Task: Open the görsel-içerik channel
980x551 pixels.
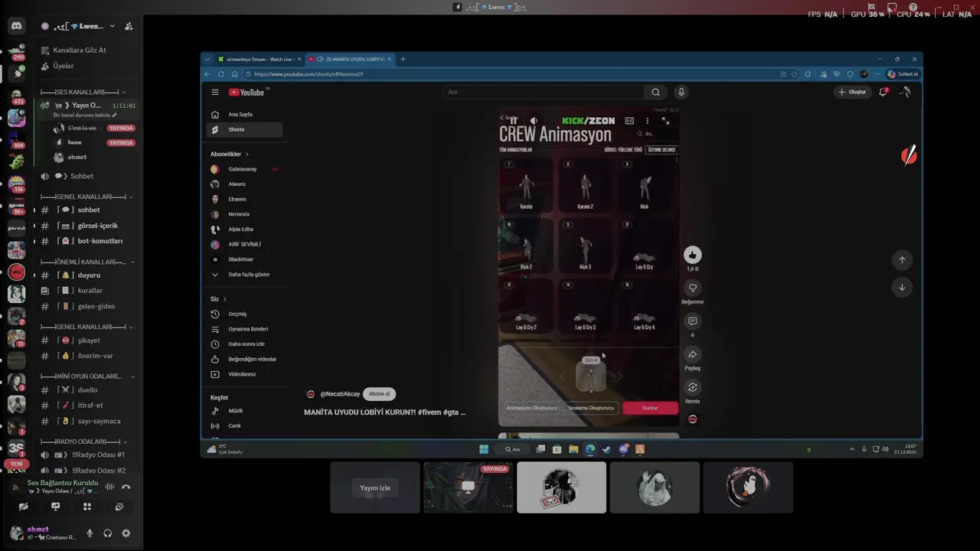Action: pos(88,226)
